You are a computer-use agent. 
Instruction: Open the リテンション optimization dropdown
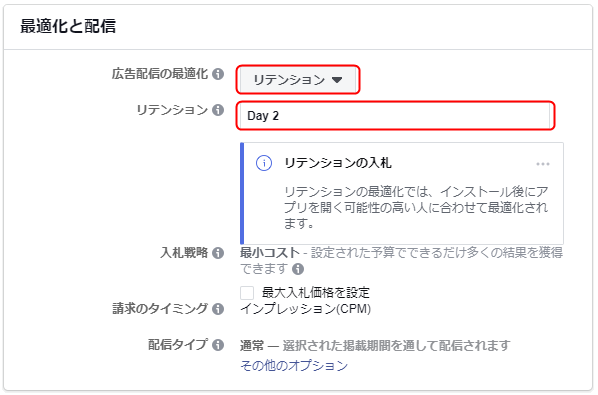tap(298, 80)
